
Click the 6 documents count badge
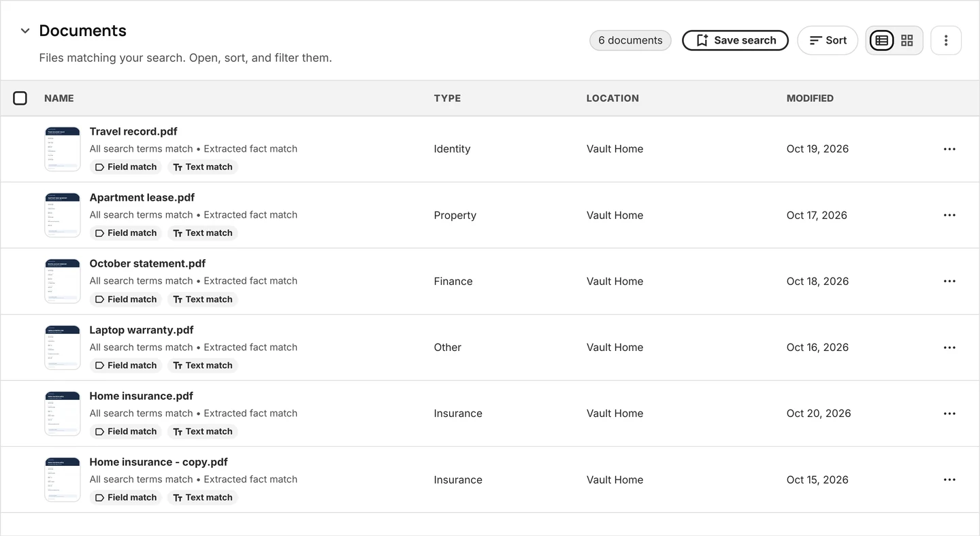[630, 40]
